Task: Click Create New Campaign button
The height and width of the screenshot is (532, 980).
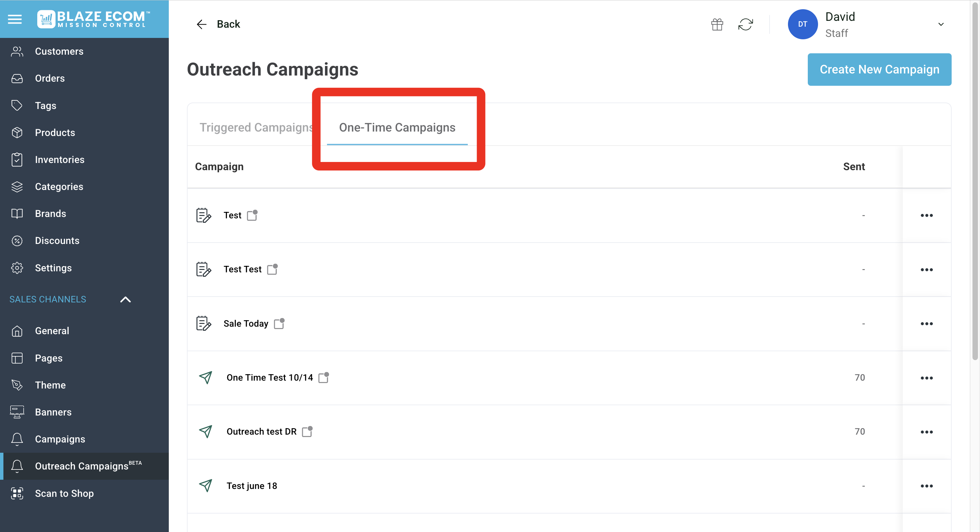Action: tap(879, 70)
